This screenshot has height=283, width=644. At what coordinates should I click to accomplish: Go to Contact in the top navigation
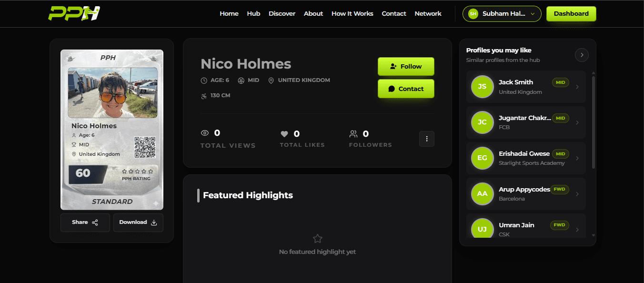click(394, 14)
